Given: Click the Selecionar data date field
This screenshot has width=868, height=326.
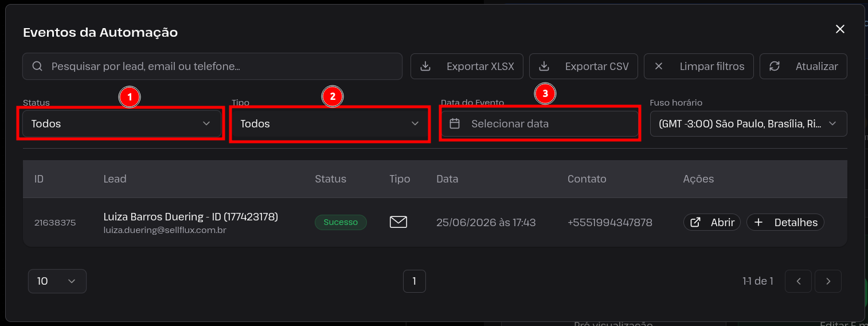Looking at the screenshot, I should (x=539, y=123).
